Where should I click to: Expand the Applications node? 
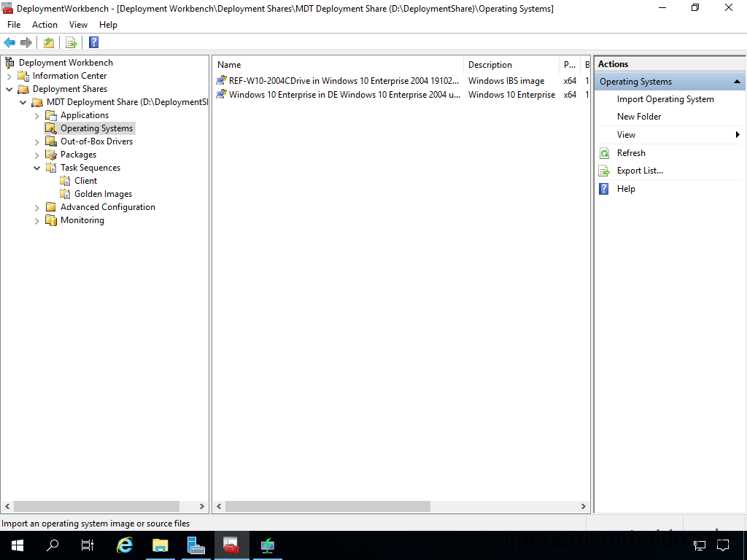pyautogui.click(x=36, y=116)
